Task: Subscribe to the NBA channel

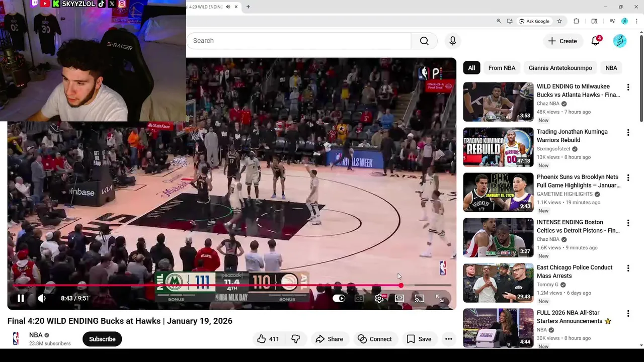Action: click(102, 339)
